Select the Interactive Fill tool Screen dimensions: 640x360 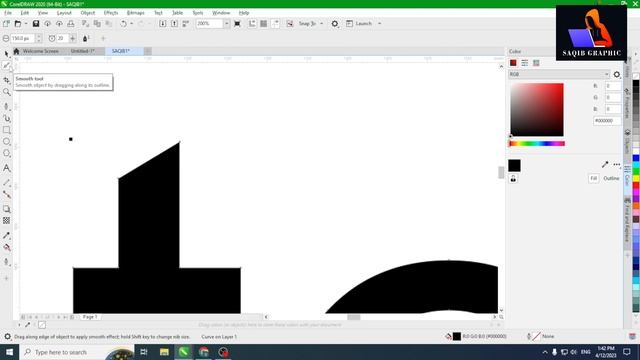click(x=7, y=247)
